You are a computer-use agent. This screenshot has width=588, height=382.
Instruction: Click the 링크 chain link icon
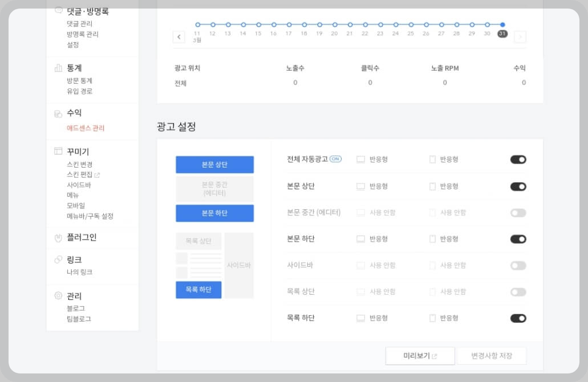pos(58,259)
